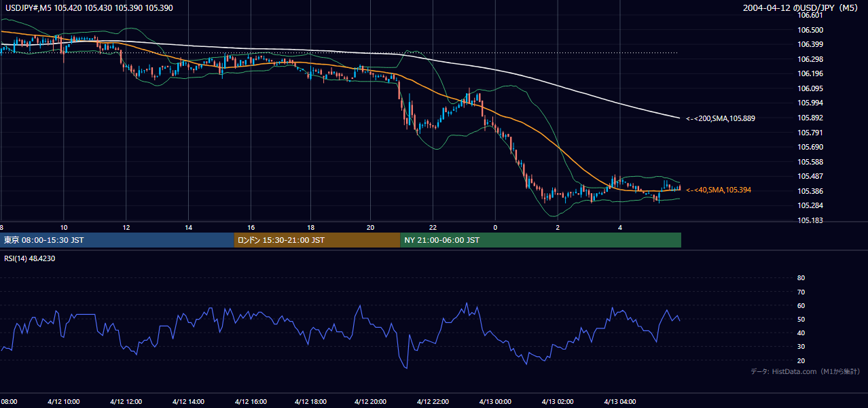Click the 4/13 02:00 date axis label
Viewport: 868px width, 408px height.
click(558, 402)
